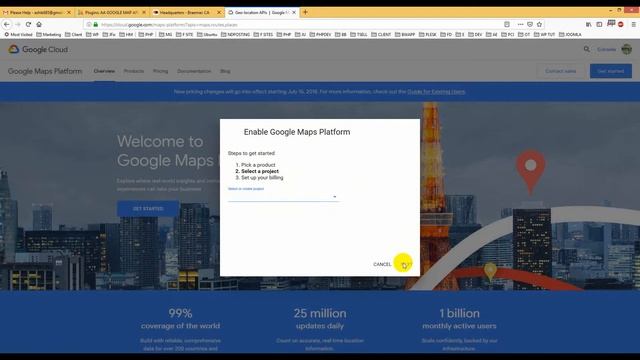Screen dimensions: 640x360
Task: Click the account avatar in page header
Action: click(x=627, y=49)
